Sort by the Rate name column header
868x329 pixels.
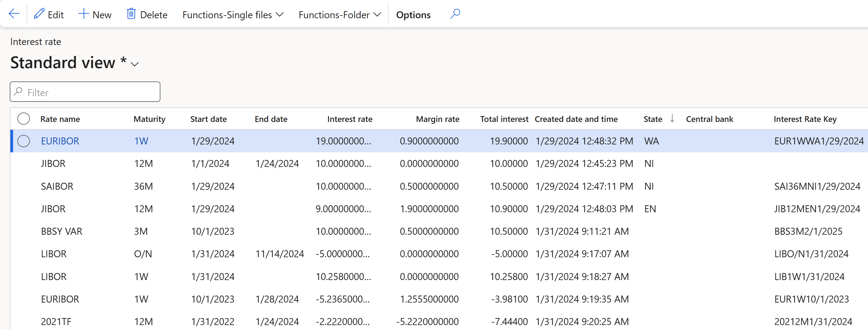(x=60, y=119)
